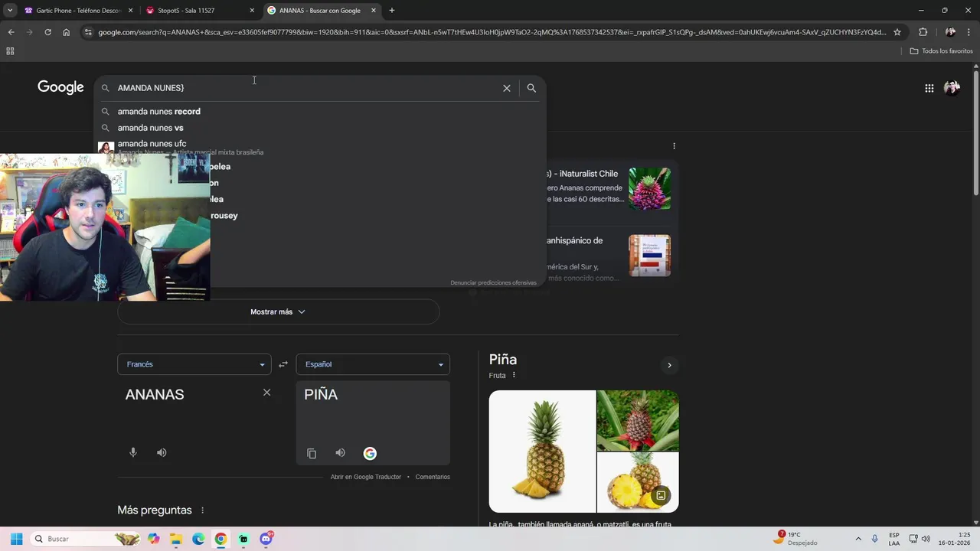This screenshot has width=980, height=551.
Task: Click the Google search input field
Action: 306,88
